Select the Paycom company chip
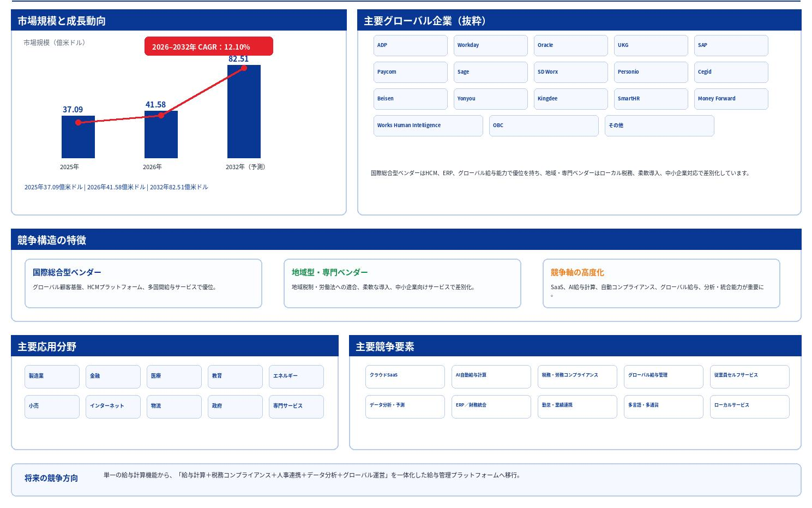 [x=410, y=72]
